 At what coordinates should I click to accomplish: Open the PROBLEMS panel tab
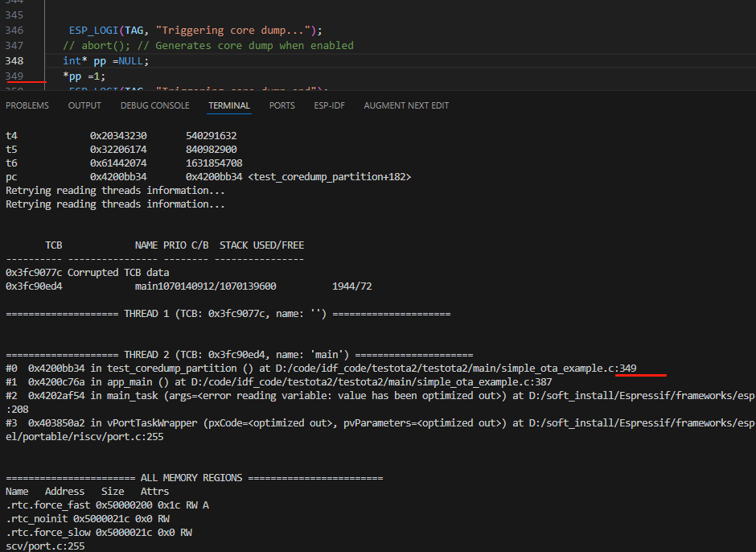27,105
